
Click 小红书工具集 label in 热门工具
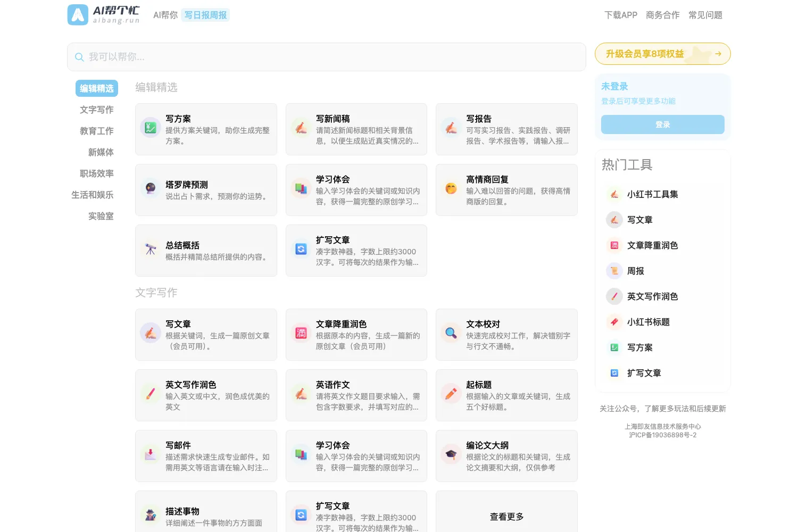pos(653,194)
